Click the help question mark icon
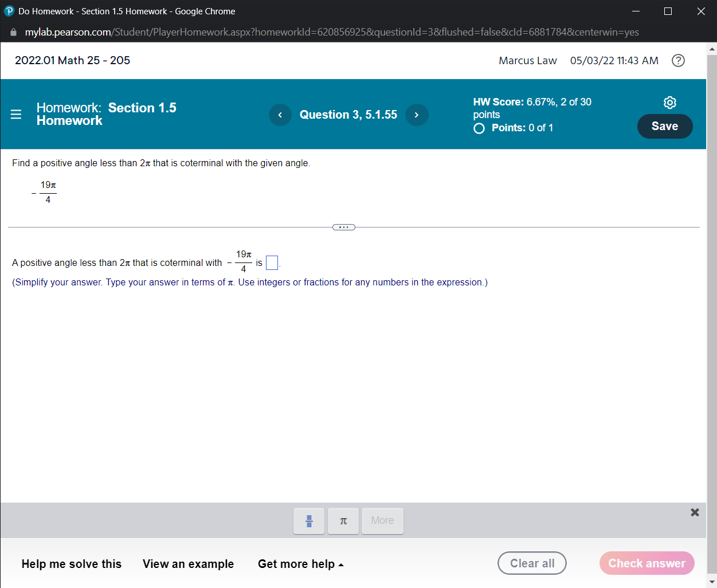The height and width of the screenshot is (588, 717). coord(678,60)
